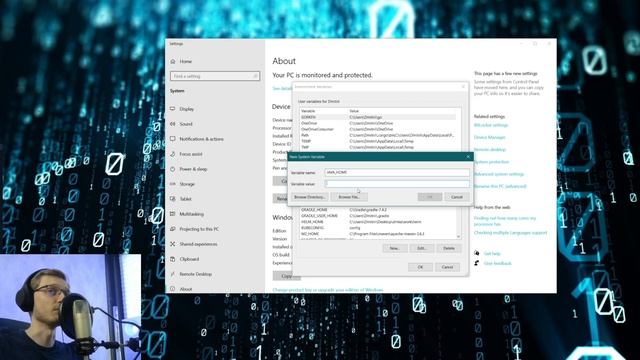
Task: Close the Environment Variables dialog
Action: [463, 87]
